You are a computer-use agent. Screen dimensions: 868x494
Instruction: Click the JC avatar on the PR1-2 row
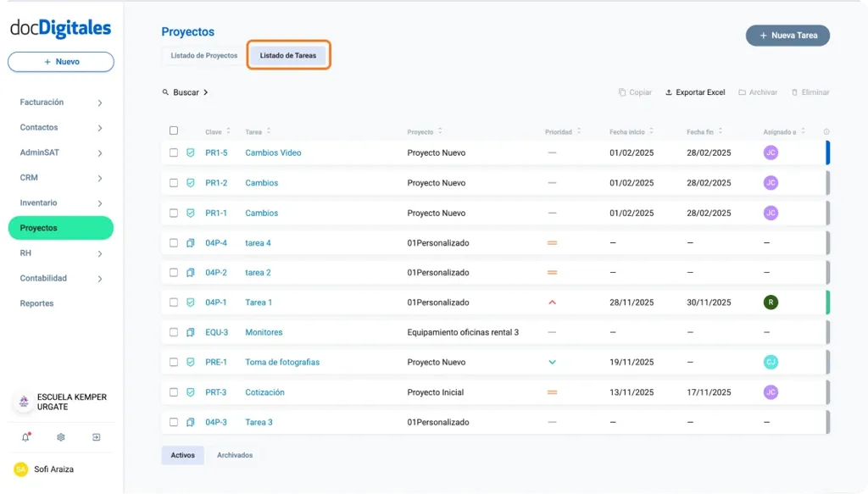coord(770,183)
